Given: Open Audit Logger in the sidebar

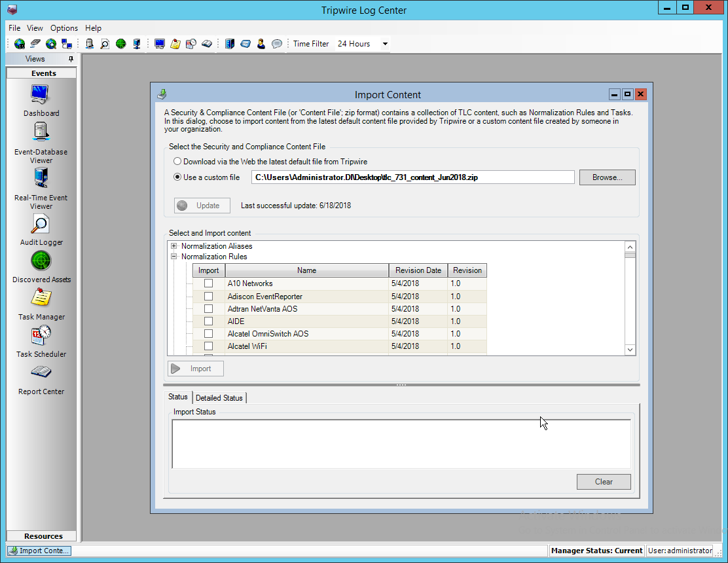Looking at the screenshot, I should (x=41, y=230).
